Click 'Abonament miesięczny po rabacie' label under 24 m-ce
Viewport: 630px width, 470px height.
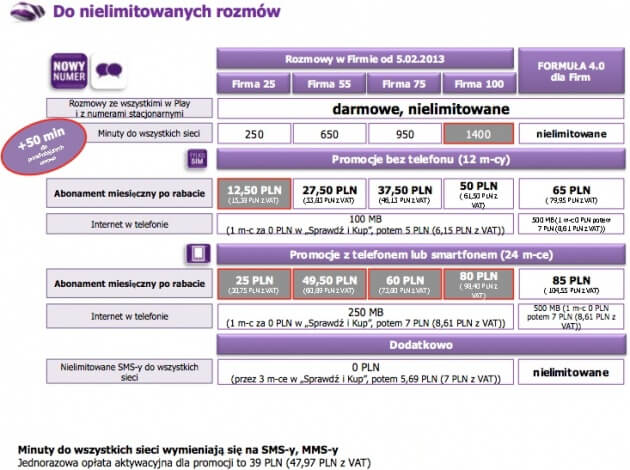tap(129, 284)
